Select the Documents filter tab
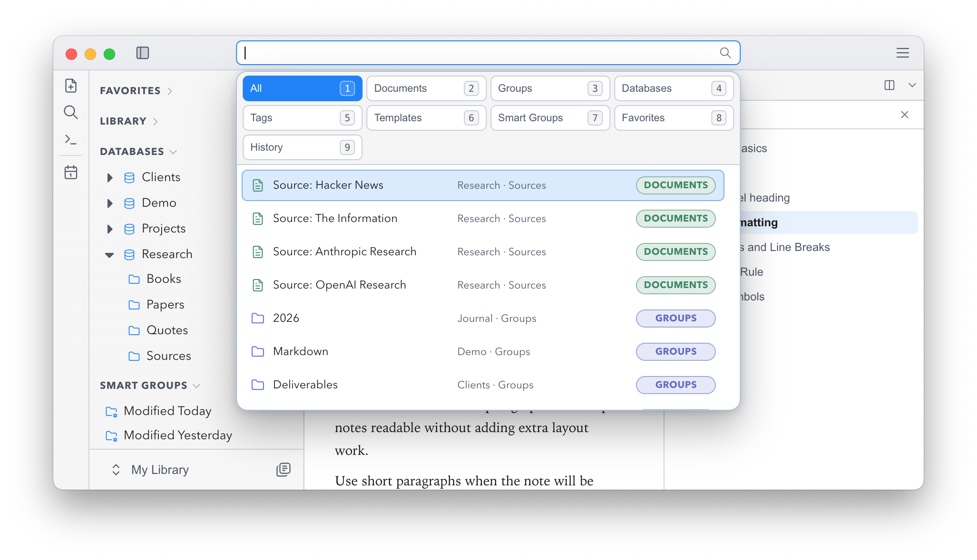Image resolution: width=977 pixels, height=560 pixels. [x=426, y=88]
